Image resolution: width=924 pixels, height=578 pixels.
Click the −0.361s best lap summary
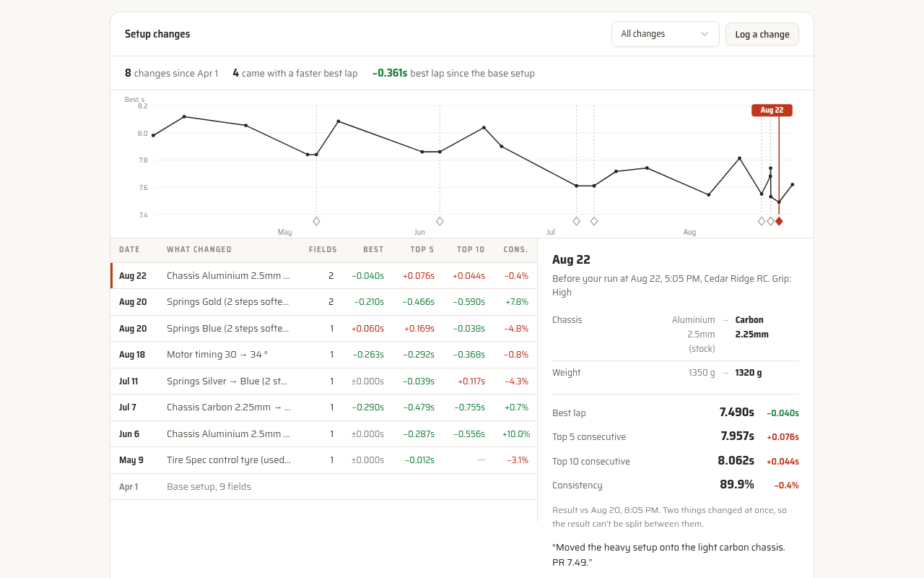tap(390, 73)
